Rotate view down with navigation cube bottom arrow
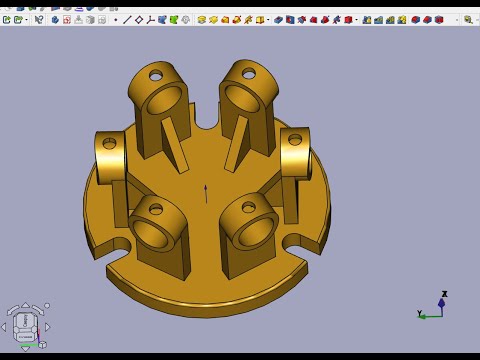 click(x=26, y=349)
